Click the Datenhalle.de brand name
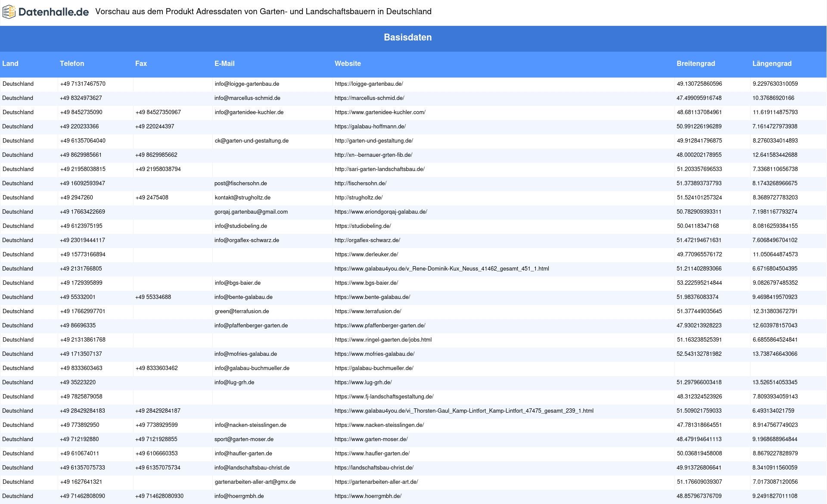Image resolution: width=827 pixels, height=504 pixels. click(x=54, y=12)
